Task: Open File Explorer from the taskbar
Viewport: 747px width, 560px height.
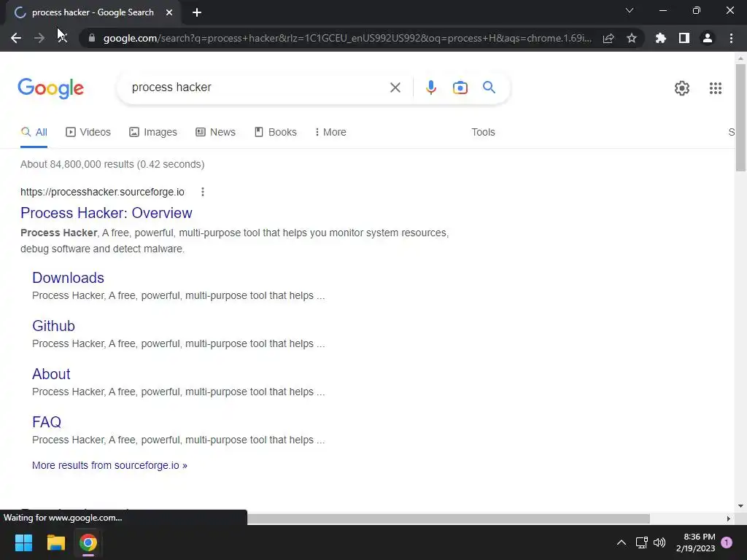Action: coord(55,542)
